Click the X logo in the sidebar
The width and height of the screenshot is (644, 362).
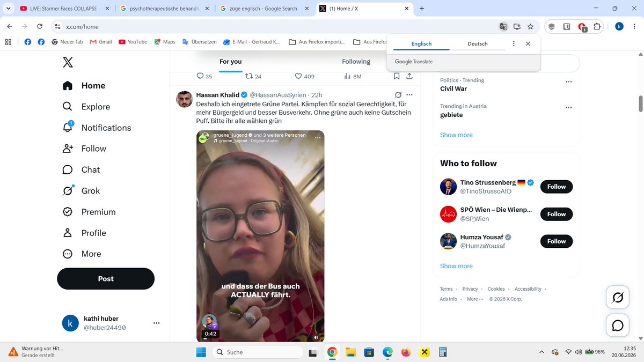(x=68, y=63)
